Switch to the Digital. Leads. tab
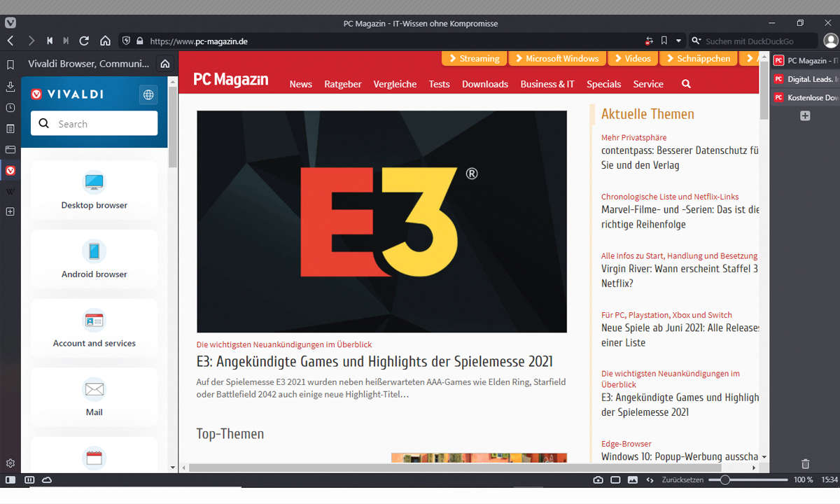The image size is (840, 504). (x=805, y=80)
